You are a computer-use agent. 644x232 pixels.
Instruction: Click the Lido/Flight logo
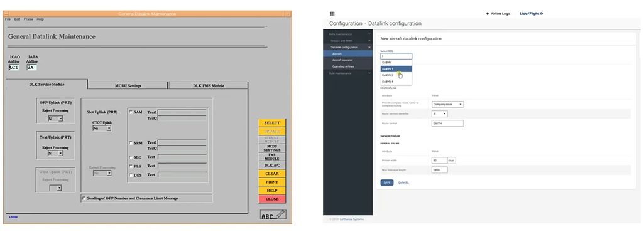click(532, 14)
